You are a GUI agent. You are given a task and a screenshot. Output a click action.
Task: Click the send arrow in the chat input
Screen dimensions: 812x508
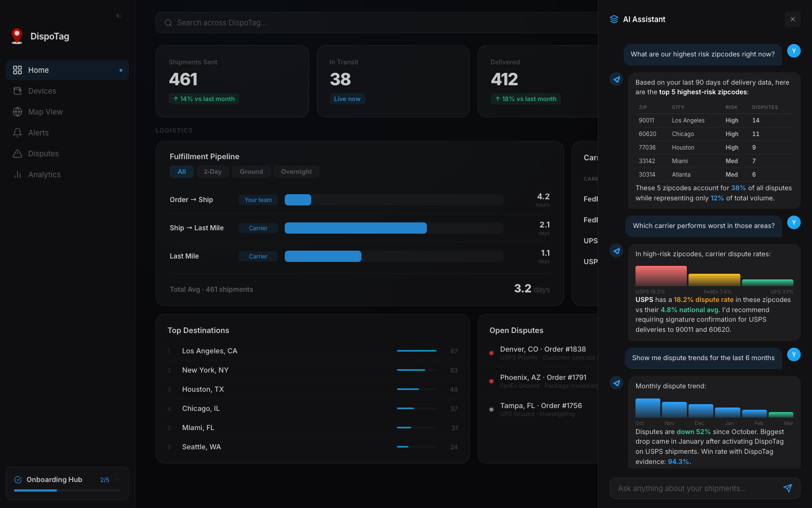tap(788, 488)
